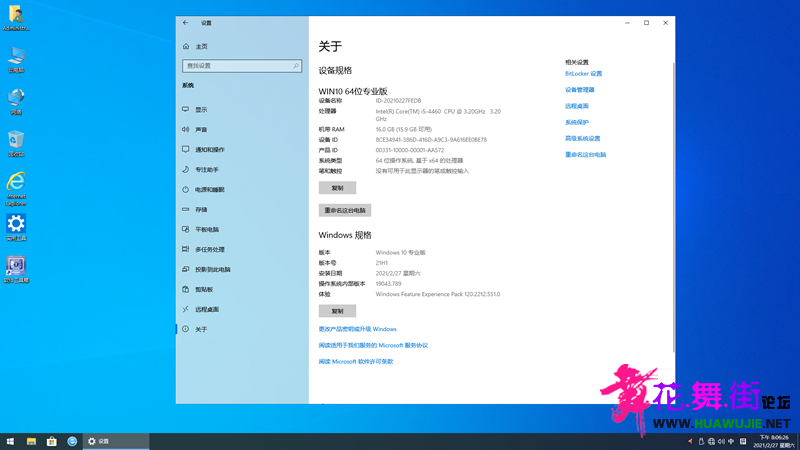This screenshot has width=800, height=450.
Task: Click the OS build value 19043.789
Action: pyautogui.click(x=389, y=284)
